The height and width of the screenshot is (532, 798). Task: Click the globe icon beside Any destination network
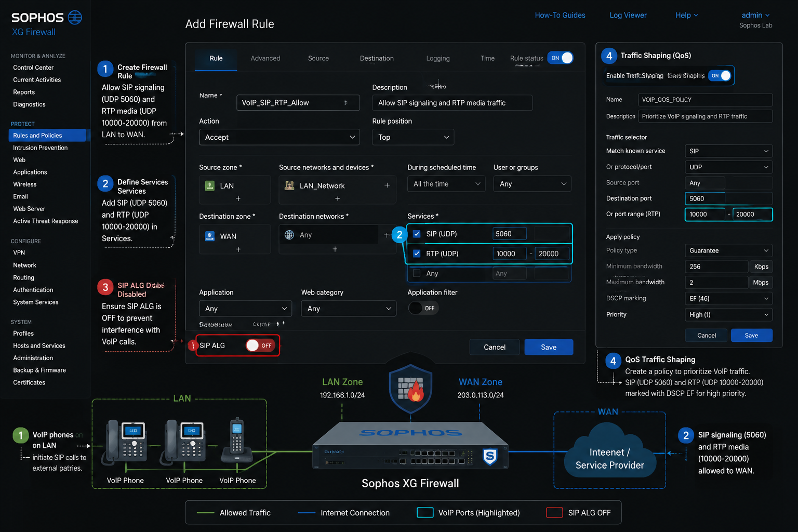tap(289, 235)
